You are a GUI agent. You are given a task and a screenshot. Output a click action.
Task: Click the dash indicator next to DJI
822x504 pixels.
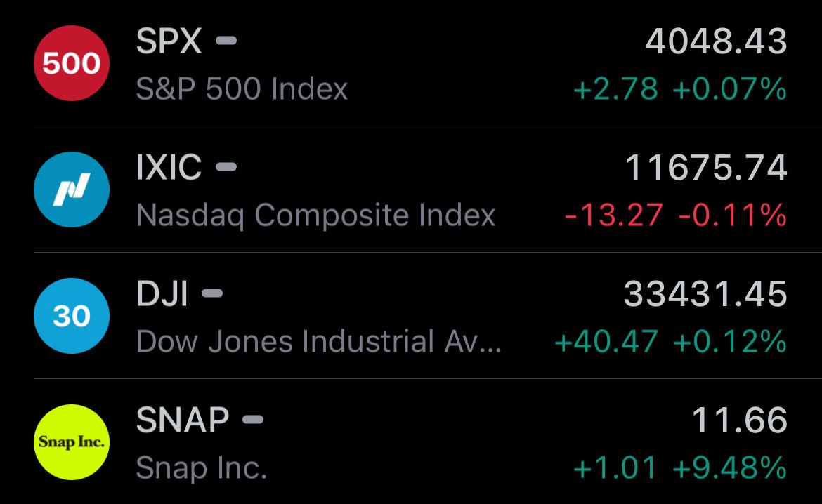point(212,293)
